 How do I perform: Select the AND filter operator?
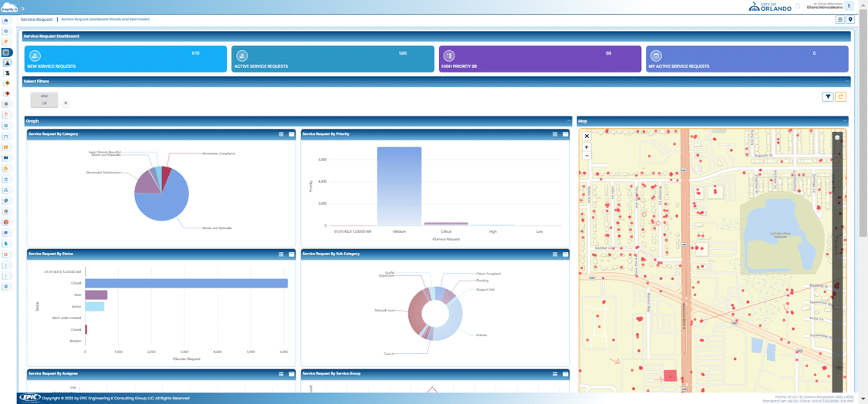tap(44, 96)
